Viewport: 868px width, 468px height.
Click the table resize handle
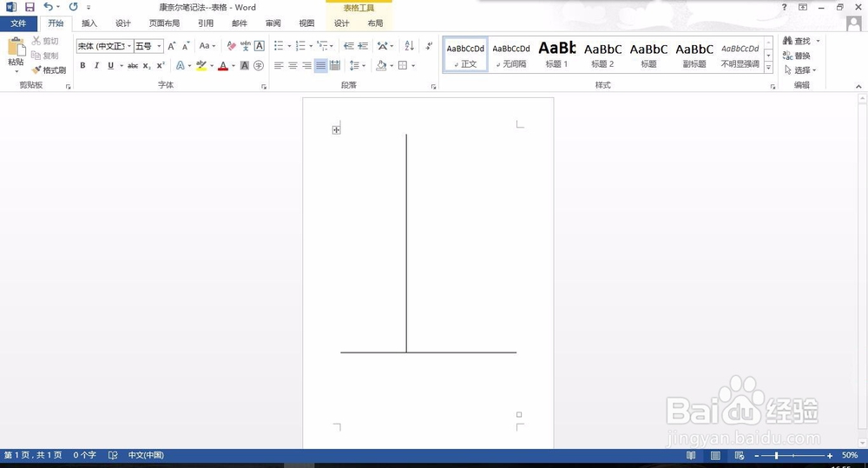point(519,414)
